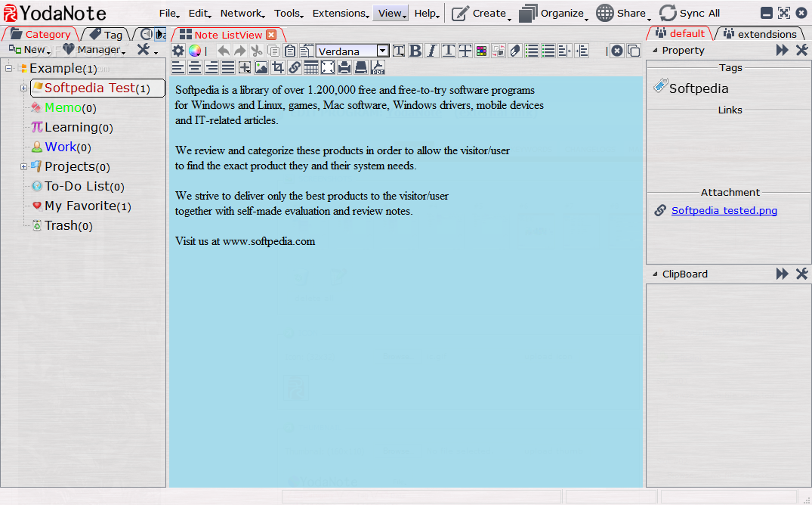Open the text color grid palette
The height and width of the screenshot is (505, 812).
[482, 51]
